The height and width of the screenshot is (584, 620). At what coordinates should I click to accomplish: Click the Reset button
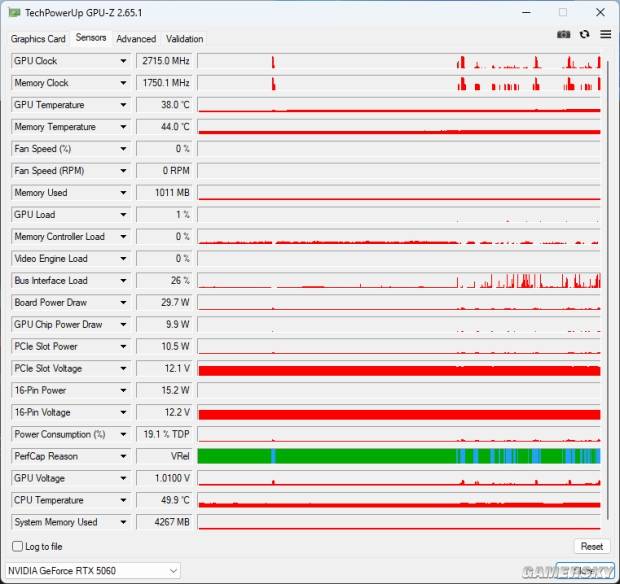pyautogui.click(x=592, y=546)
